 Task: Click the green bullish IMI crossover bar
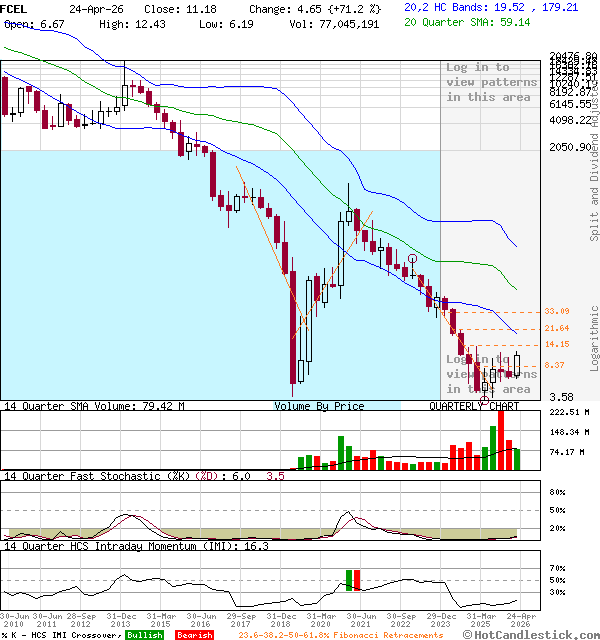tap(350, 580)
